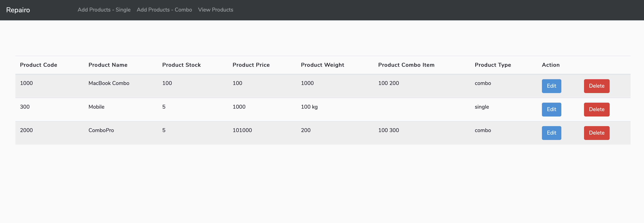Delete the ComboPro product
This screenshot has height=223, width=644.
click(x=597, y=133)
